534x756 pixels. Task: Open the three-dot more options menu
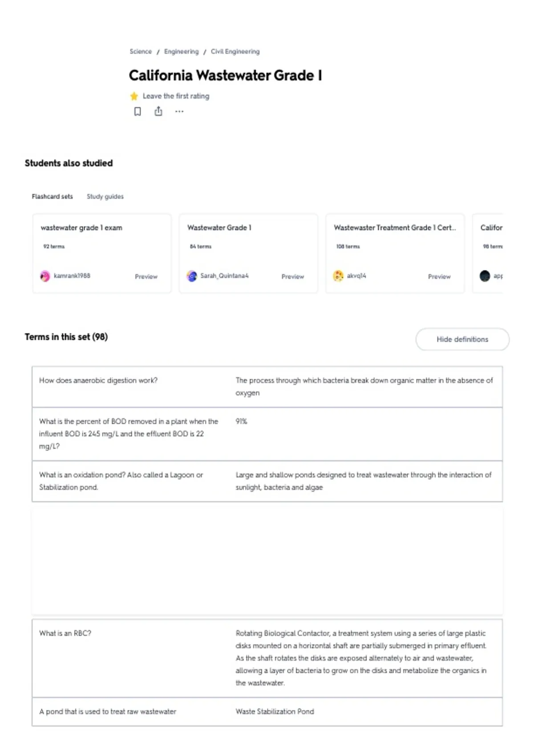pos(179,112)
